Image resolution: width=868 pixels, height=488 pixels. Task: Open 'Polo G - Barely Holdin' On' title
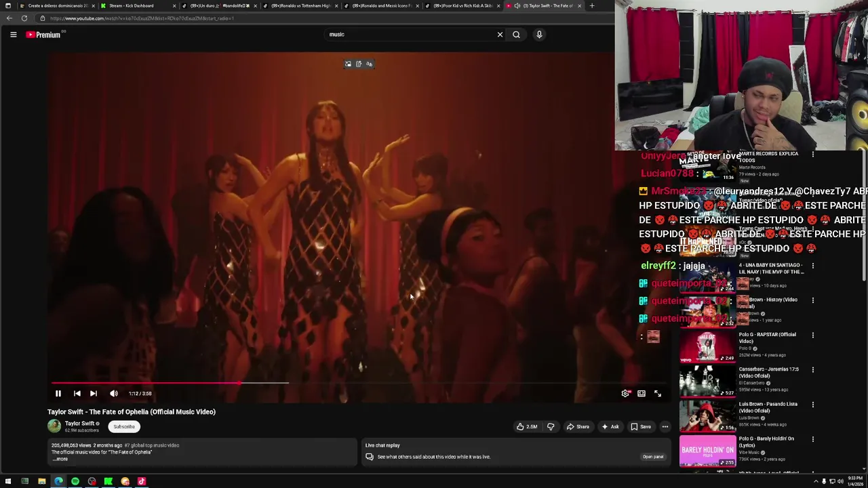point(768,442)
